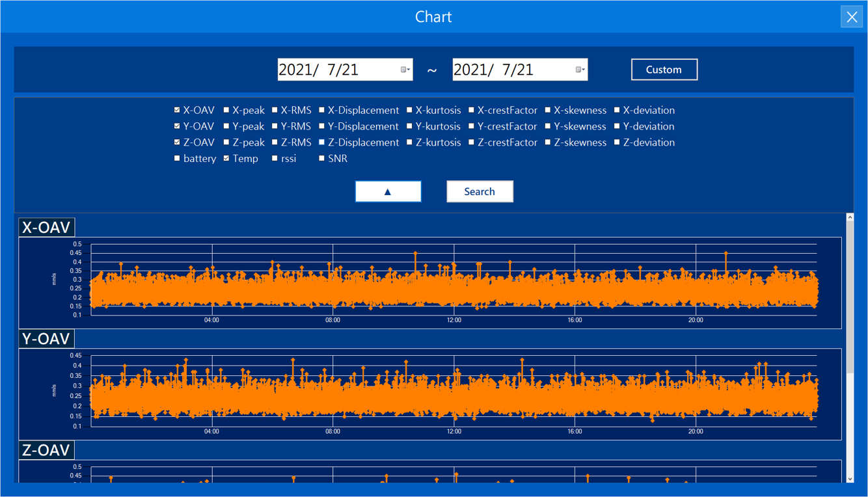Enable the X-peak checkbox
Viewport: 868px width, 497px height.
click(226, 110)
